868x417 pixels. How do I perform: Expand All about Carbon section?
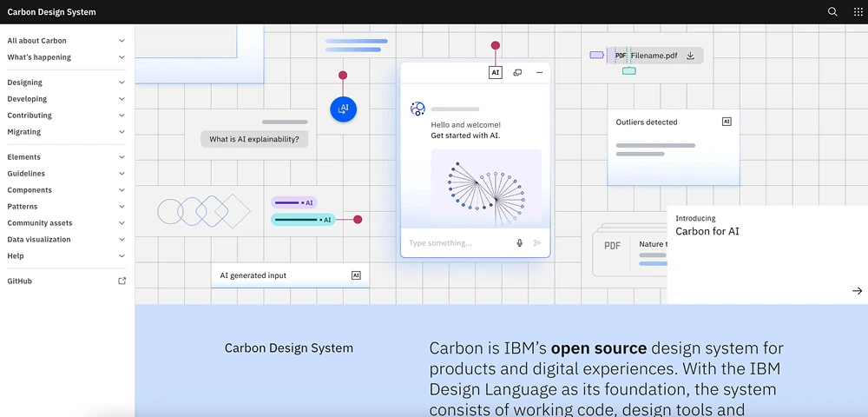pyautogui.click(x=67, y=41)
